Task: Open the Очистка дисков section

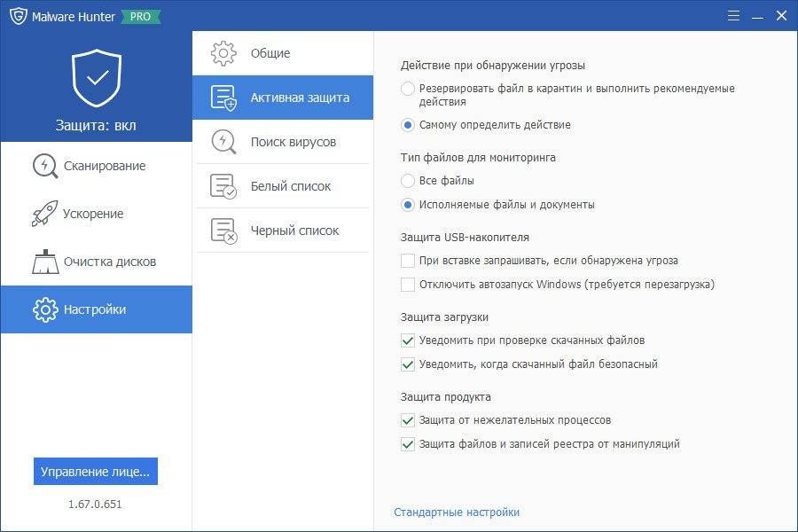Action: (x=96, y=262)
